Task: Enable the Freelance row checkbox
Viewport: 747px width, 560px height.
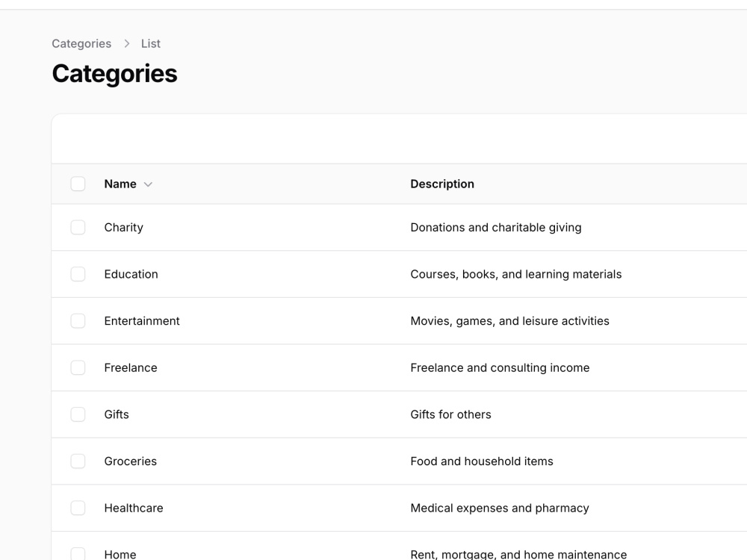Action: (x=78, y=367)
